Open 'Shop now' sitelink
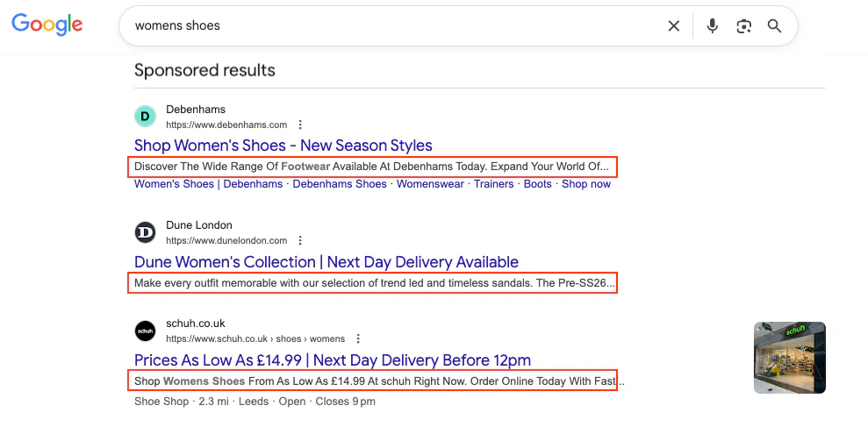Image resolution: width=868 pixels, height=427 pixels. [586, 184]
